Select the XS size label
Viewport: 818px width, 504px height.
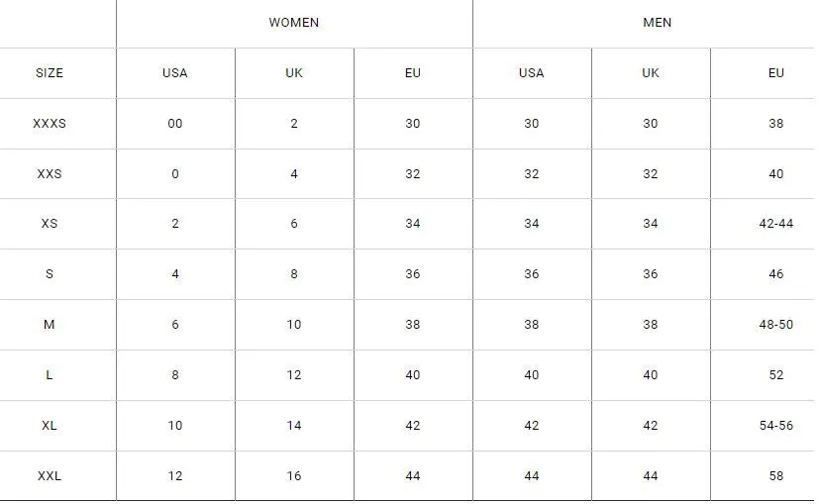[x=50, y=224]
